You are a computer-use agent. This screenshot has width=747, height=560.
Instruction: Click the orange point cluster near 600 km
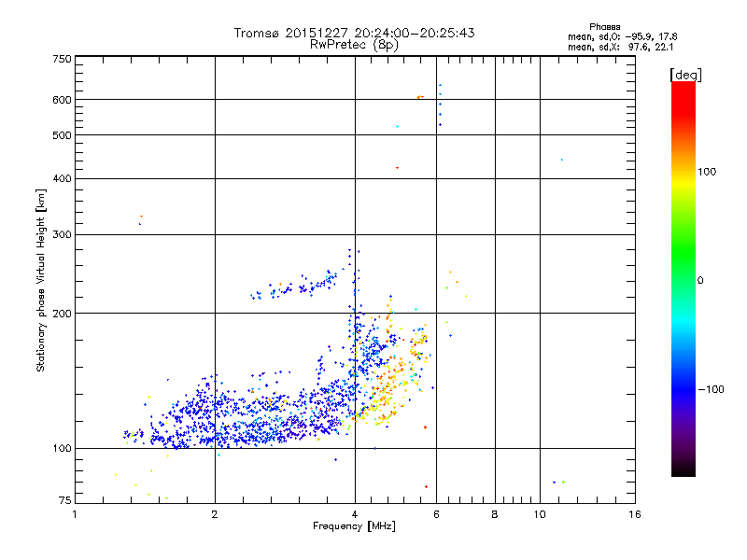click(x=419, y=97)
